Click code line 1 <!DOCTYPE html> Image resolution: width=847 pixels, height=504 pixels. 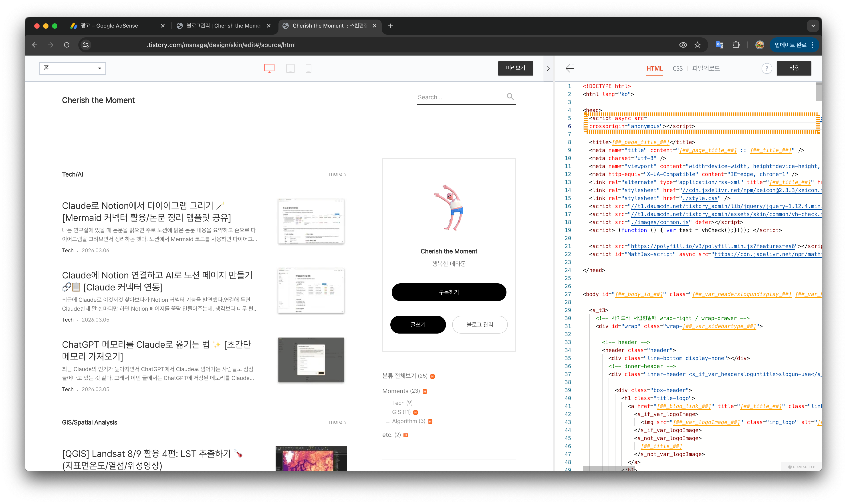607,86
